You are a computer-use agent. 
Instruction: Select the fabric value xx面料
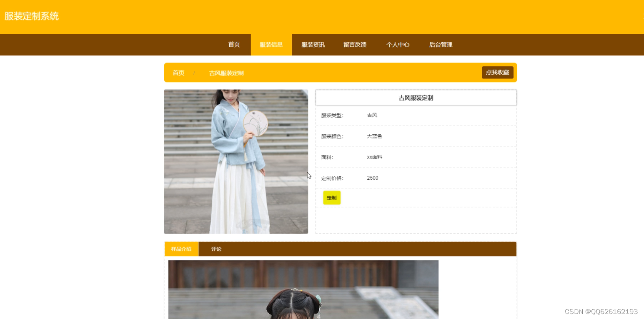point(374,157)
